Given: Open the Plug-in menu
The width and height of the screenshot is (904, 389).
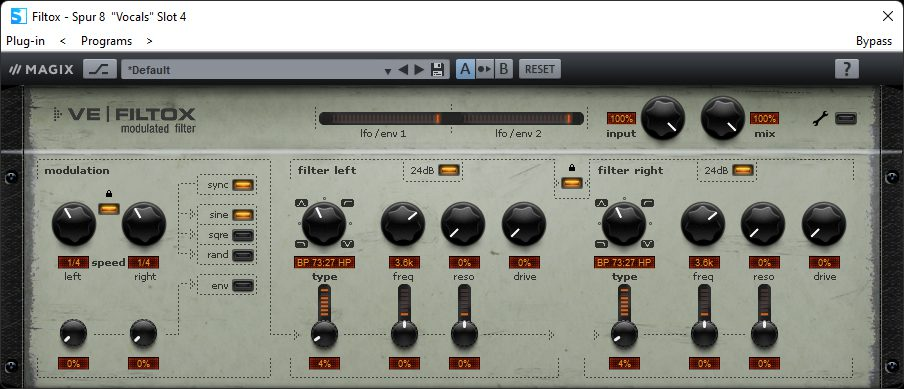Looking at the screenshot, I should pos(25,41).
